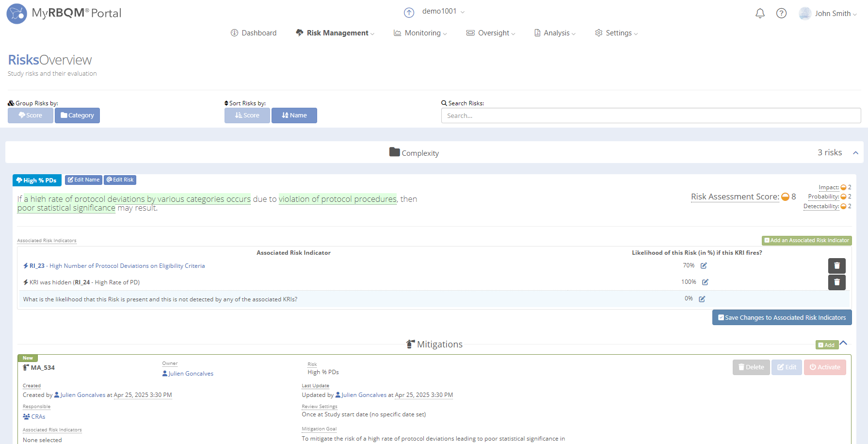Sort risks by Name

[294, 115]
